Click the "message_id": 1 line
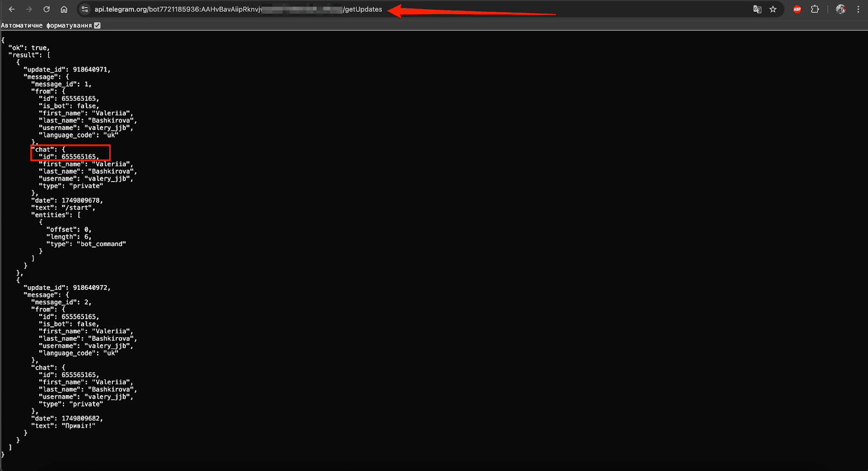Image resolution: width=868 pixels, height=471 pixels. pos(61,84)
